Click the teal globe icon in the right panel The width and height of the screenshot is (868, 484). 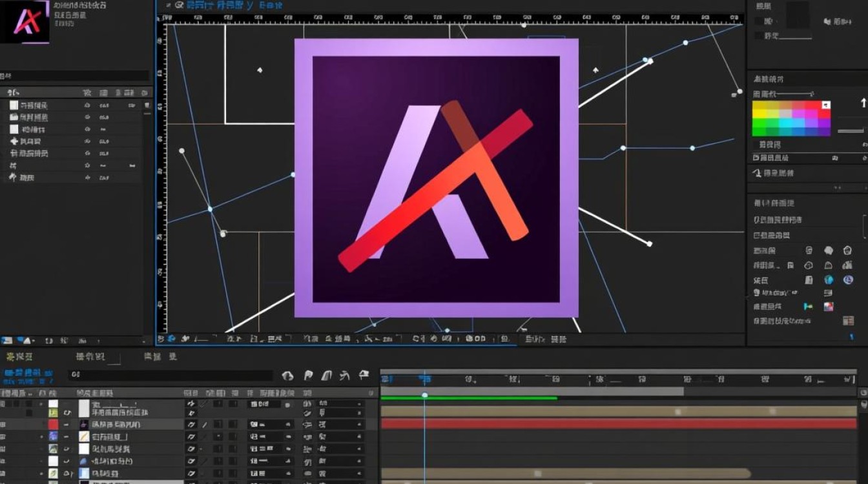coord(829,280)
